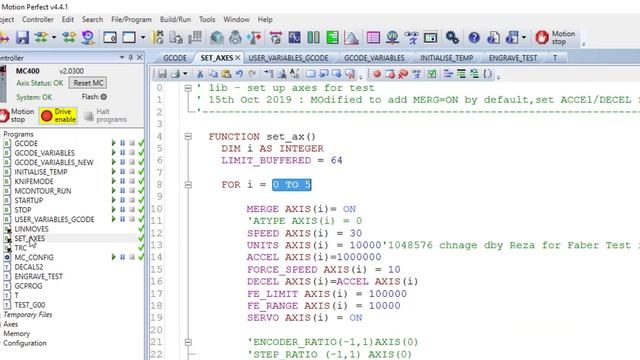Toggle Drive enable button
Image resolution: width=640 pixels, height=360 pixels.
[58, 116]
